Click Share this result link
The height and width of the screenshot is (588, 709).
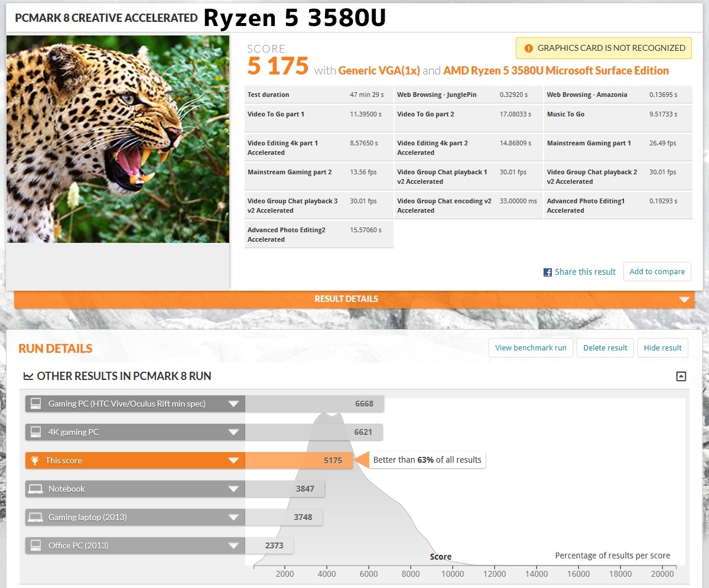(585, 272)
